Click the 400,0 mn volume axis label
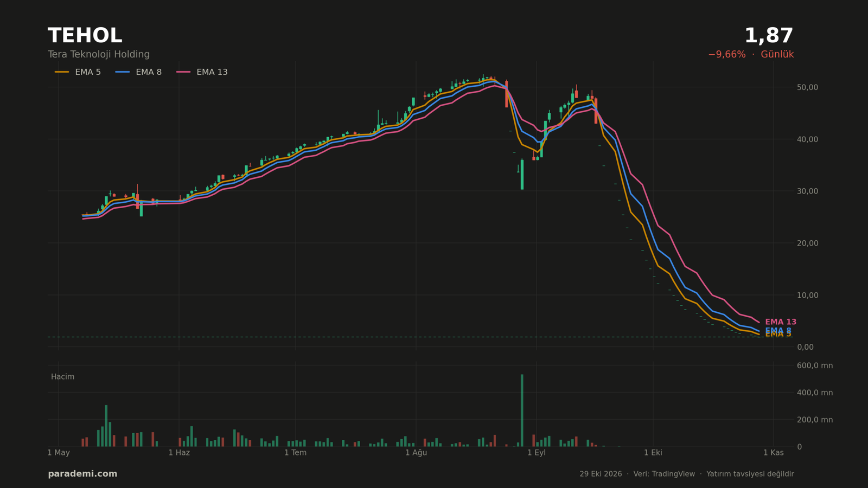Screen dimensions: 868x488 click(x=814, y=393)
